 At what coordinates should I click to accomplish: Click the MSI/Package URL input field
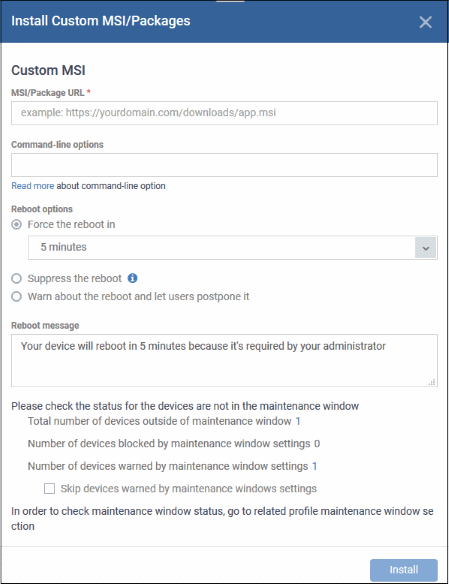click(x=224, y=113)
